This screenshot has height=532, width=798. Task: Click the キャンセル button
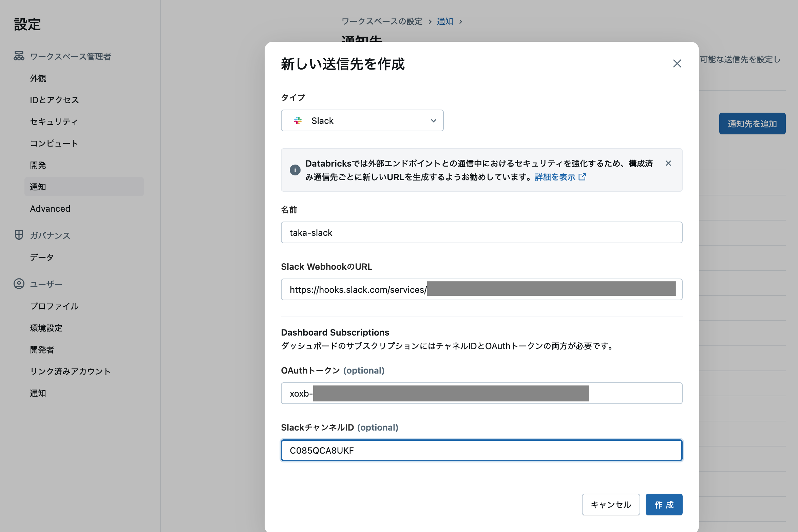tap(611, 505)
